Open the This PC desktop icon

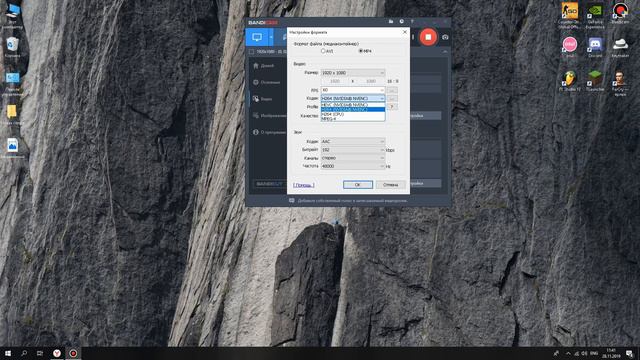coord(12,16)
